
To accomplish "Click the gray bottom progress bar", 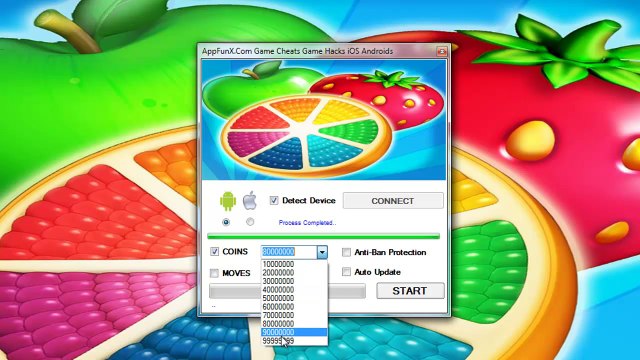I will [287, 291].
